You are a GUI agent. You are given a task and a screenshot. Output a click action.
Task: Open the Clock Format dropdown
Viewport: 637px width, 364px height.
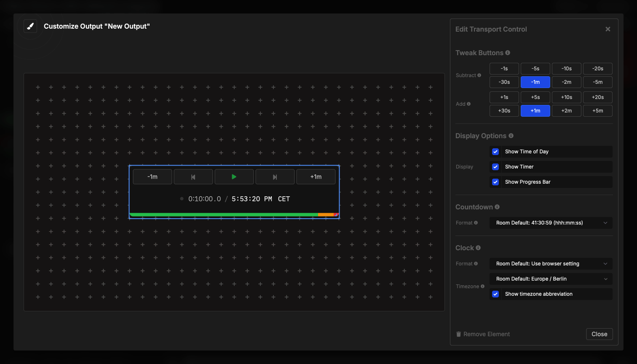(551, 263)
